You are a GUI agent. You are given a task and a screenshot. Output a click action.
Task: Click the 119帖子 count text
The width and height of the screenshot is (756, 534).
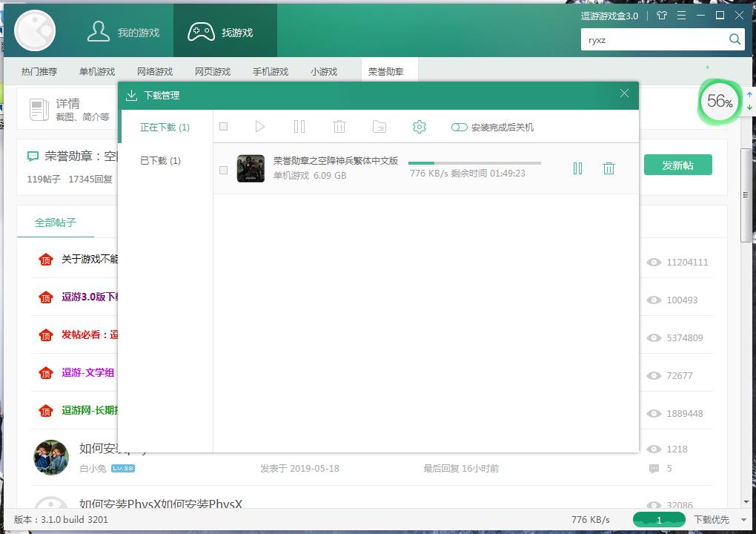click(44, 179)
